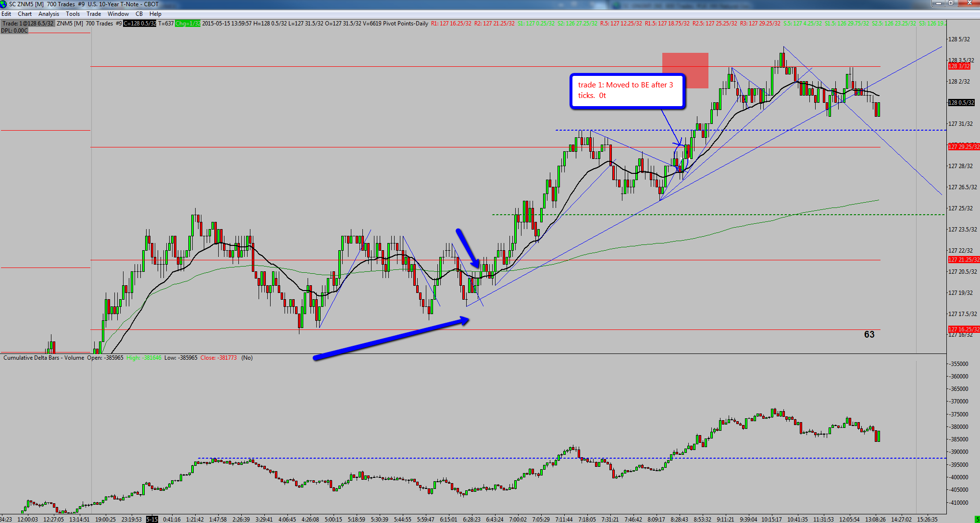
Task: Click the red '127 16.25/32' price axis label
Action: (963, 329)
